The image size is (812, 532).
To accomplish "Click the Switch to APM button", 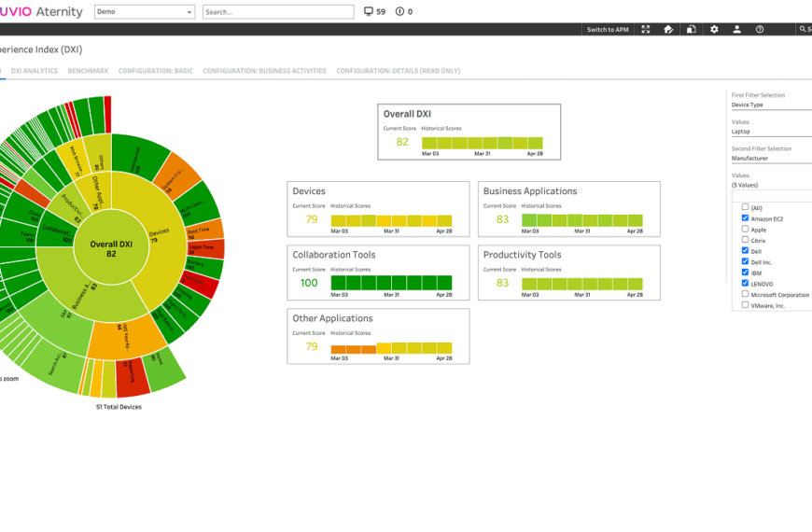I will (x=608, y=30).
